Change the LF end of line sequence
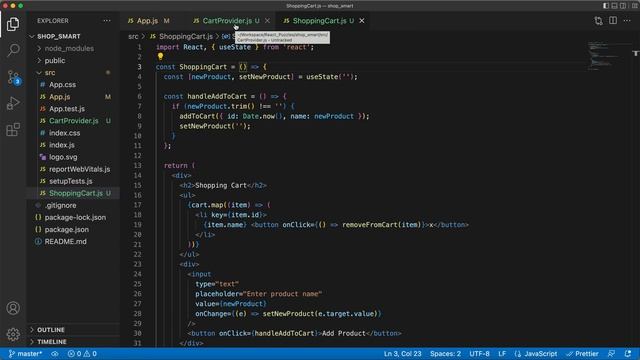 tap(502, 353)
